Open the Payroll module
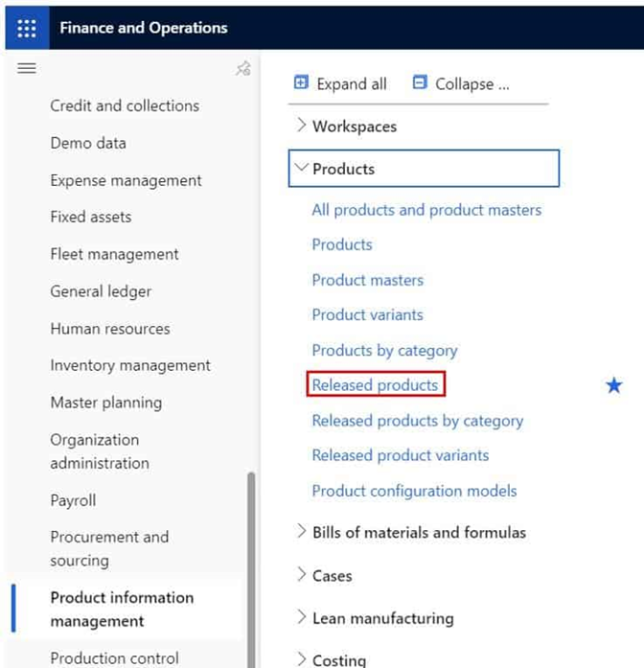Viewport: 644px width, 668px height. (x=73, y=500)
